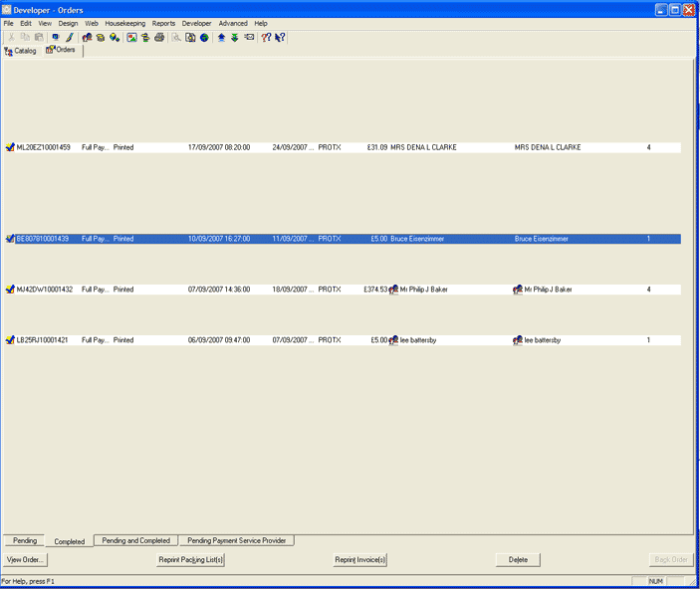Click the globe icon in the toolbar
Screen dimensions: 700x589
coord(204,37)
